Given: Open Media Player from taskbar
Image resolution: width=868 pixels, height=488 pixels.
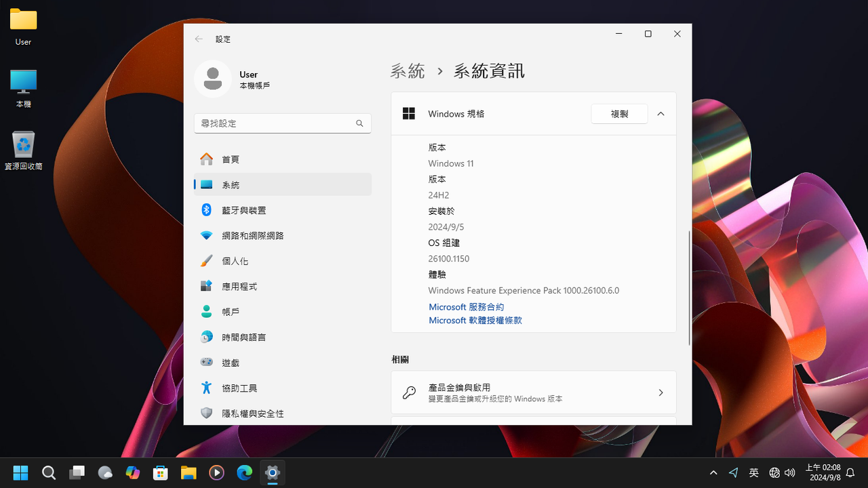Looking at the screenshot, I should pyautogui.click(x=216, y=472).
